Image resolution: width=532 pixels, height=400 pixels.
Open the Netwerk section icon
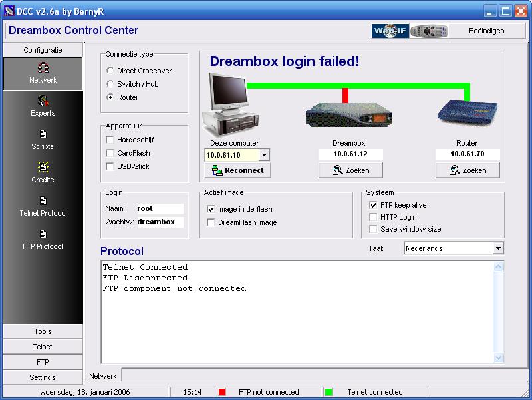pyautogui.click(x=43, y=68)
